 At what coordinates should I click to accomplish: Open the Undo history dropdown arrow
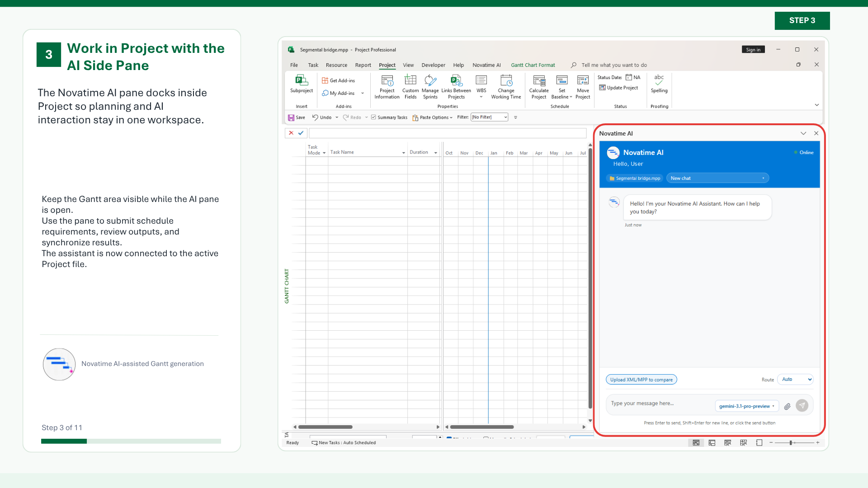click(337, 117)
